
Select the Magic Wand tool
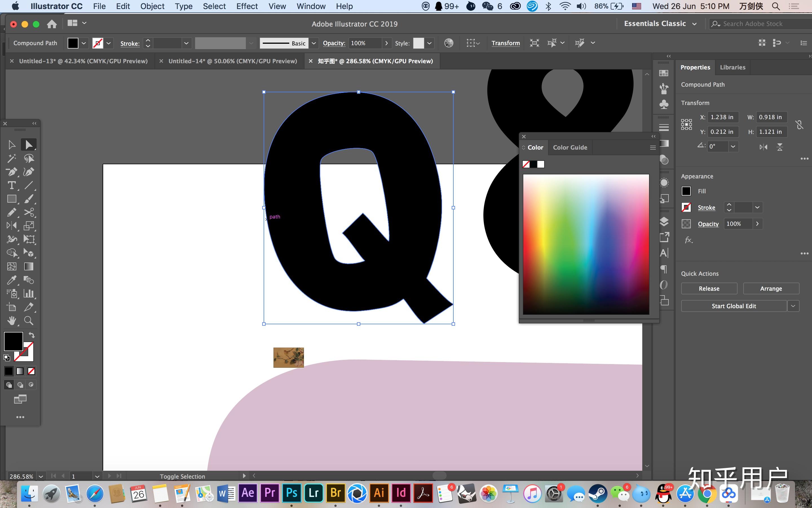pos(11,158)
